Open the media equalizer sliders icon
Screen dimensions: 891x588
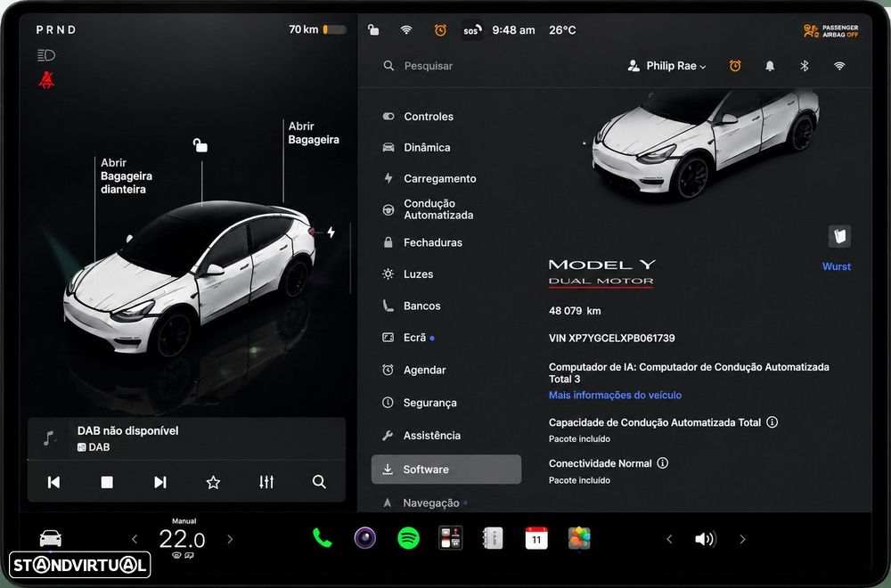point(266,482)
